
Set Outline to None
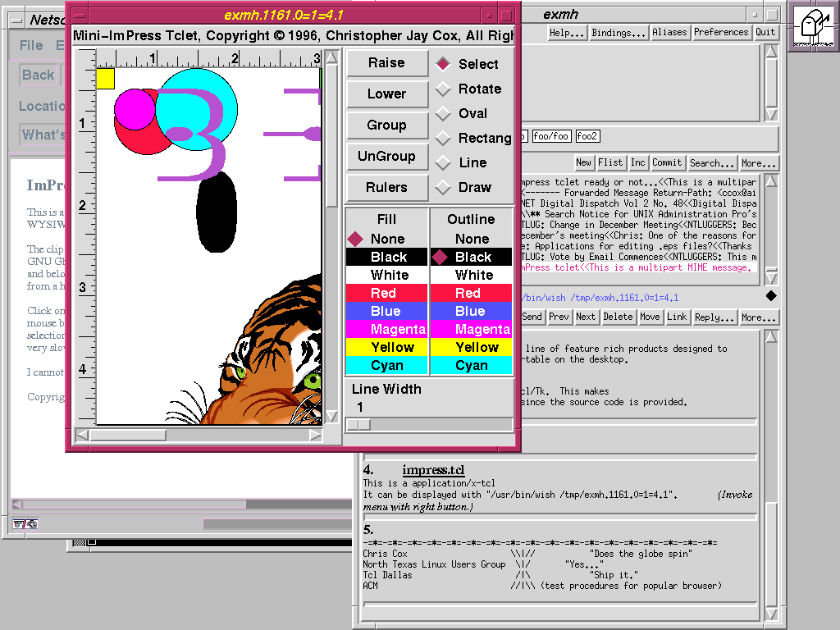(472, 239)
